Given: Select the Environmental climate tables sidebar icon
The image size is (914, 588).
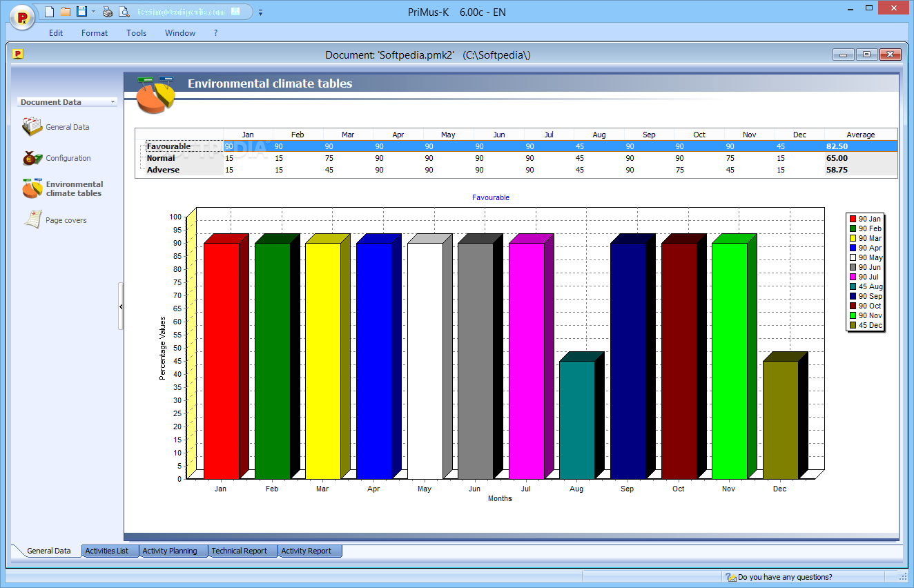Looking at the screenshot, I should pyautogui.click(x=32, y=188).
